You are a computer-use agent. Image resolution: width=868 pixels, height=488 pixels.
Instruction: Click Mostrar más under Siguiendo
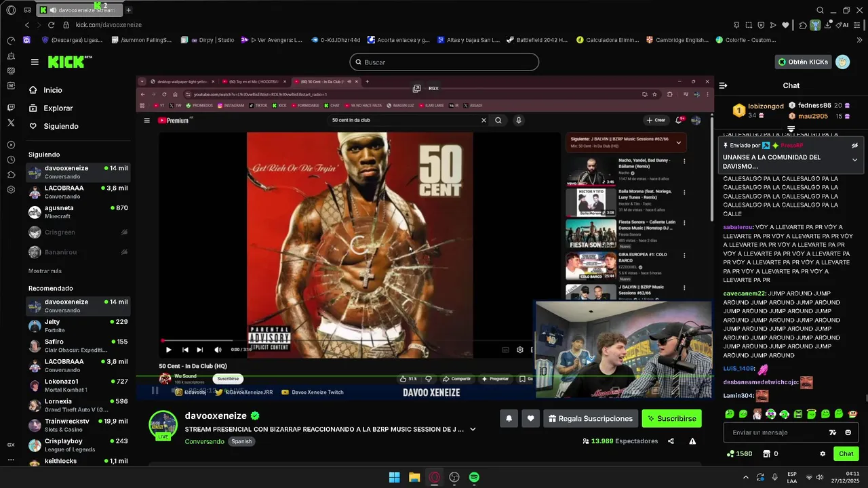pos(45,271)
